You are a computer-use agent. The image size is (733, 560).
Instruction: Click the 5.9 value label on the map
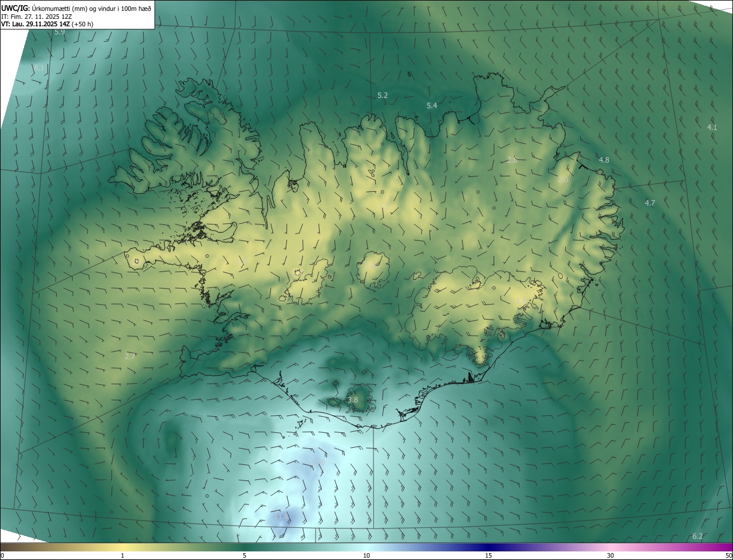click(x=60, y=32)
